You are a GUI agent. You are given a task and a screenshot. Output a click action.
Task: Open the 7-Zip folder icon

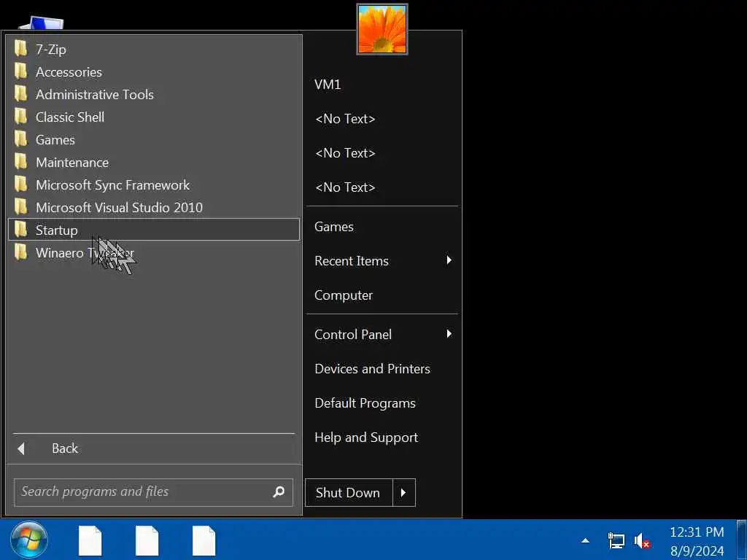tap(21, 49)
